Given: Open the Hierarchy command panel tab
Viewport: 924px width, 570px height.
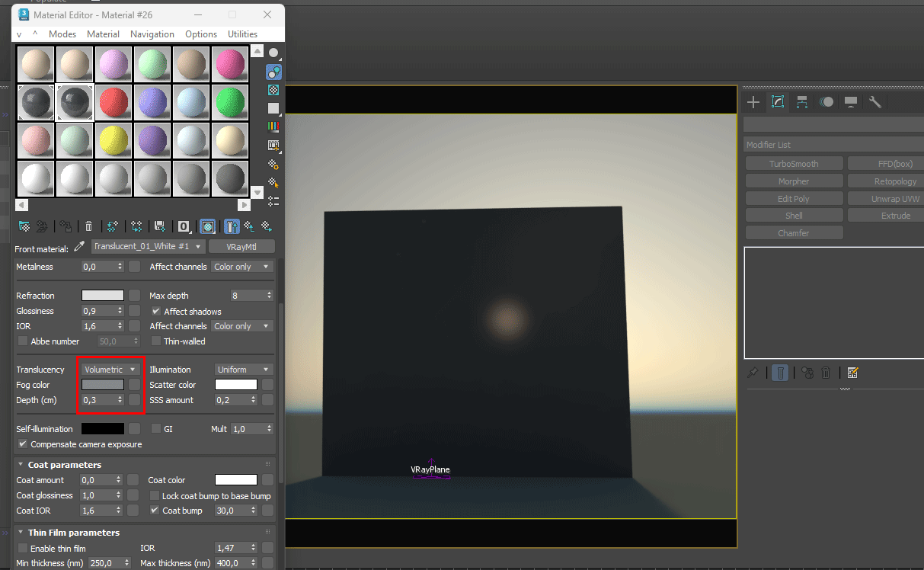Looking at the screenshot, I should pyautogui.click(x=802, y=102).
